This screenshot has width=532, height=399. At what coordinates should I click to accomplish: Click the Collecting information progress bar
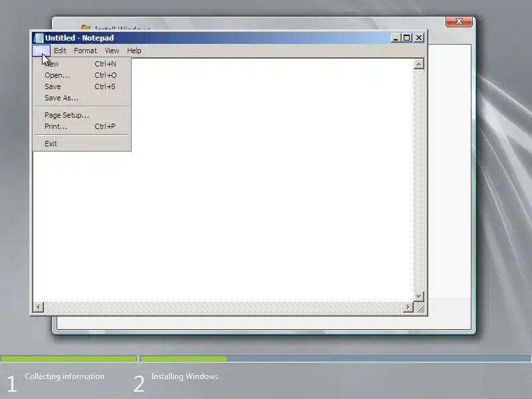pyautogui.click(x=68, y=358)
